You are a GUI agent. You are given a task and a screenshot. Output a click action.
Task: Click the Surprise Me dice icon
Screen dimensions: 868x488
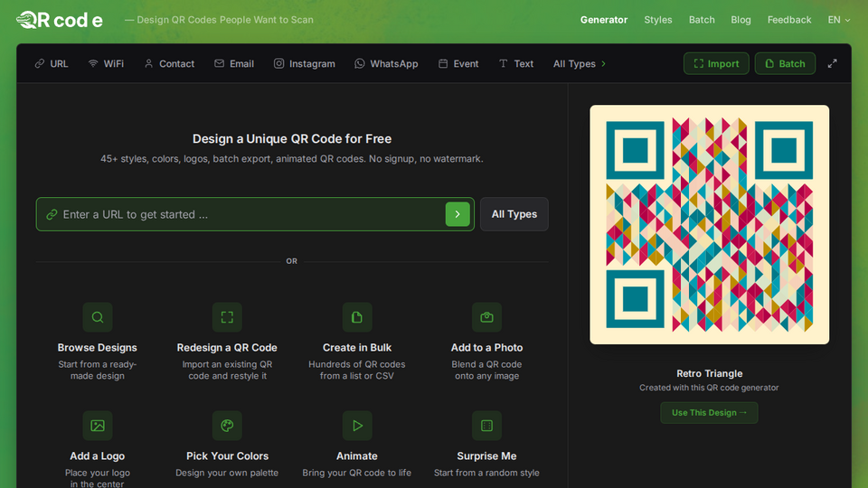486,426
